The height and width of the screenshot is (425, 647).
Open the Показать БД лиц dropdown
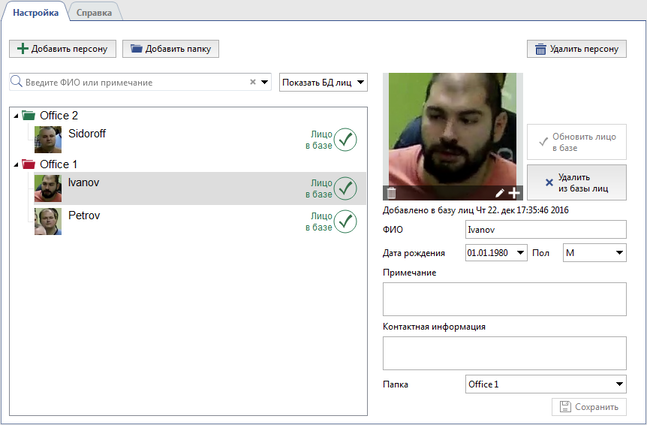pyautogui.click(x=324, y=82)
